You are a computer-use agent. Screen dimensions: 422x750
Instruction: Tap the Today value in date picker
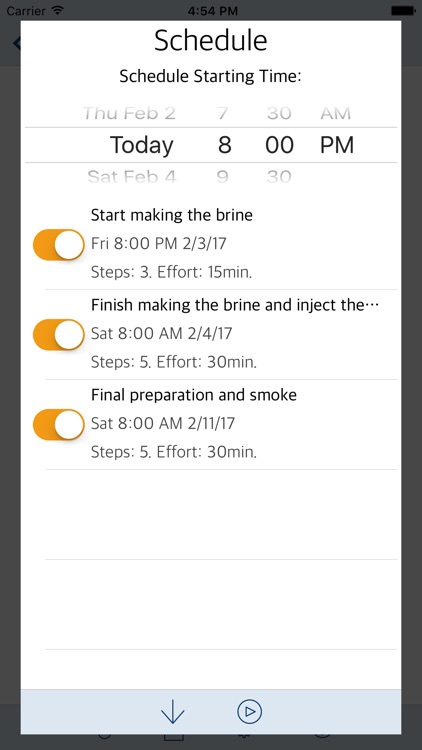(x=142, y=145)
